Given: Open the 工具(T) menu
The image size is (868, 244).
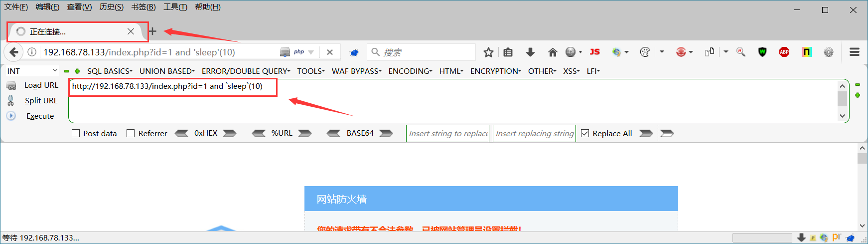Looking at the screenshot, I should pyautogui.click(x=175, y=7).
